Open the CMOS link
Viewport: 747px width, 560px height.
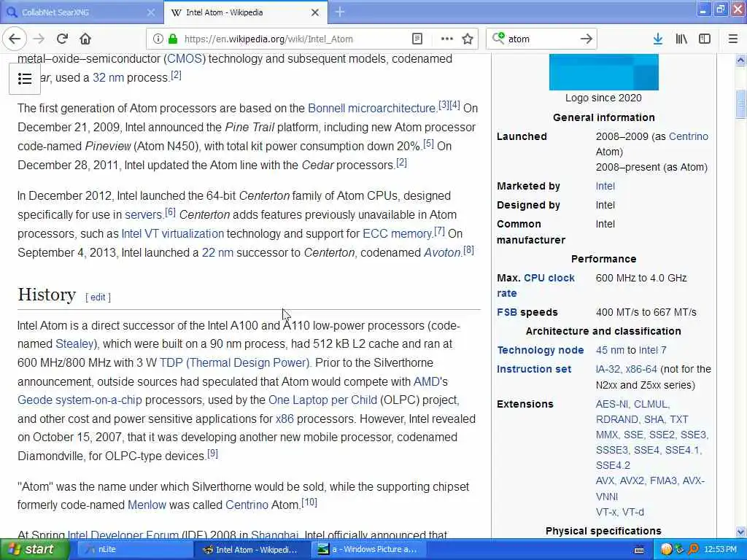(185, 59)
